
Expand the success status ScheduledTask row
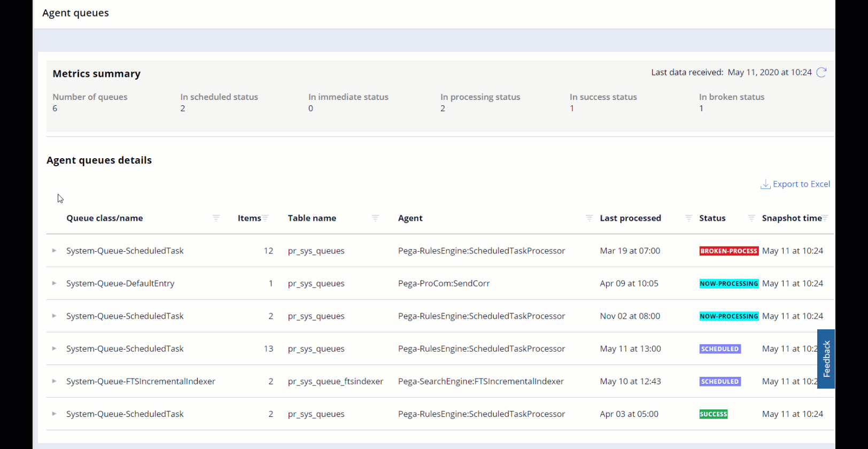54,414
